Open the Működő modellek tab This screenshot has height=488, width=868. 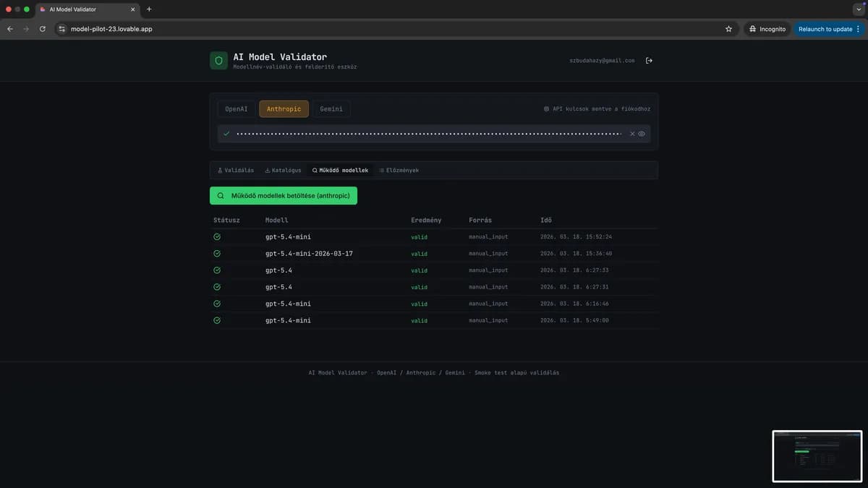click(x=340, y=171)
